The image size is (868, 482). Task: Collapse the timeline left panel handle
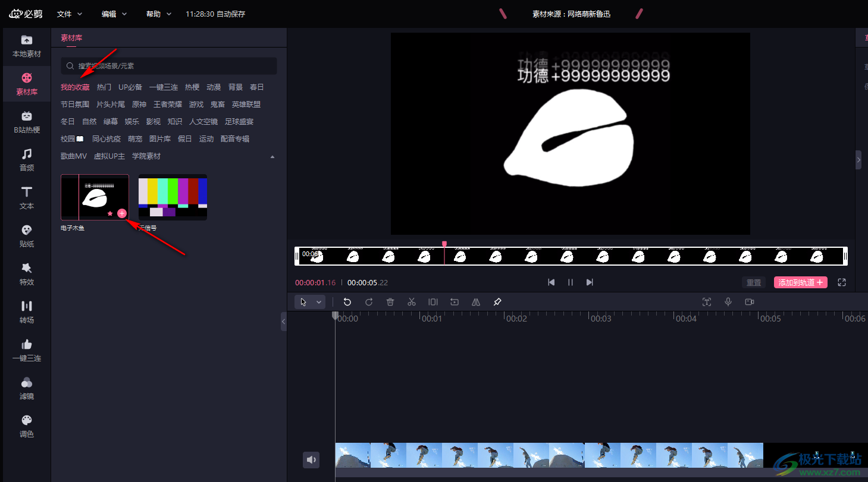click(x=284, y=322)
